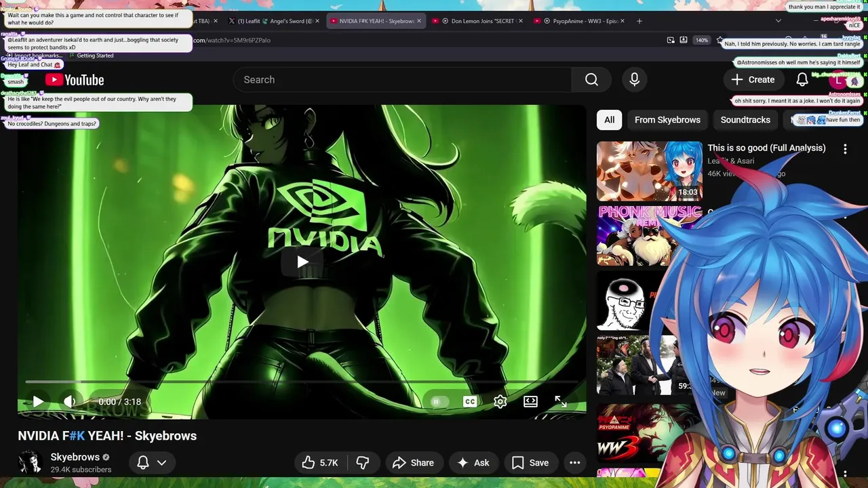The image size is (868, 488).
Task: Click the 18:03 video thumbnail
Action: click(650, 171)
